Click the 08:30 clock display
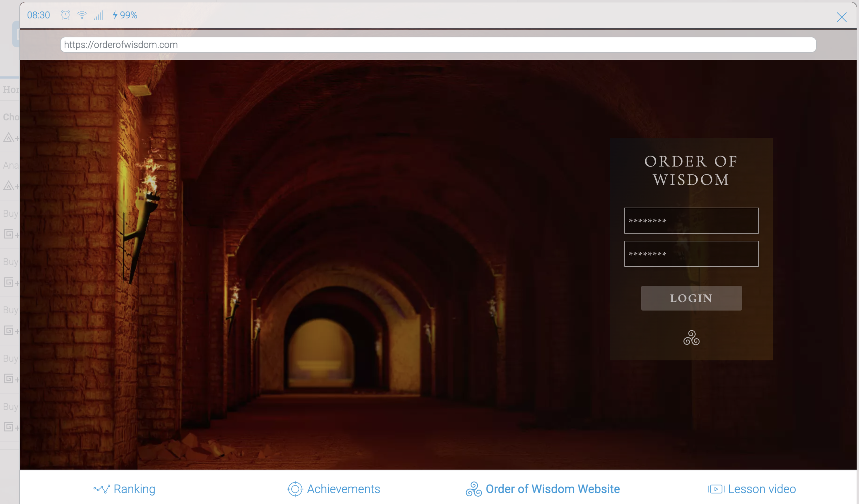 [39, 15]
